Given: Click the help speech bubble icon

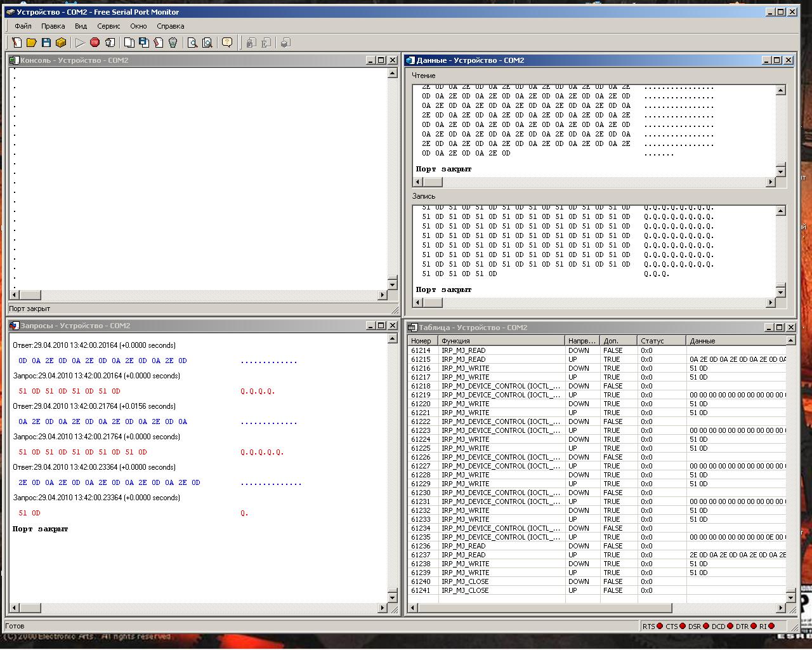Looking at the screenshot, I should pos(227,43).
